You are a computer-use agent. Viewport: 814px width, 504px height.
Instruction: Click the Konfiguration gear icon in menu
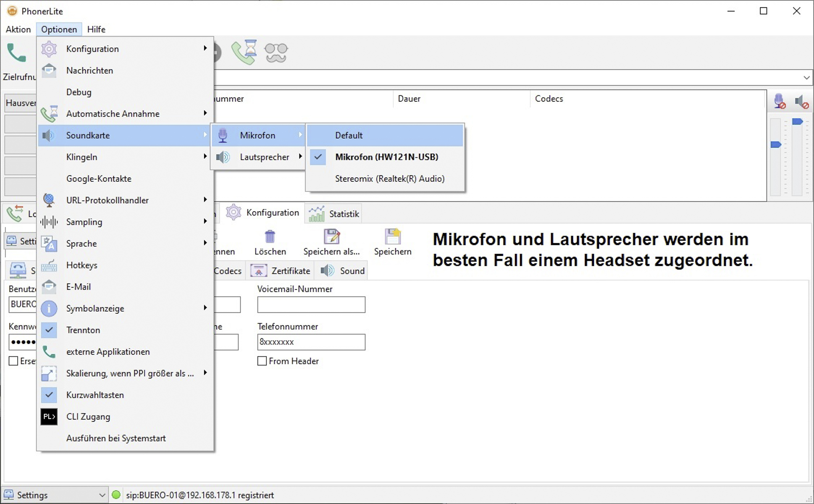point(49,49)
